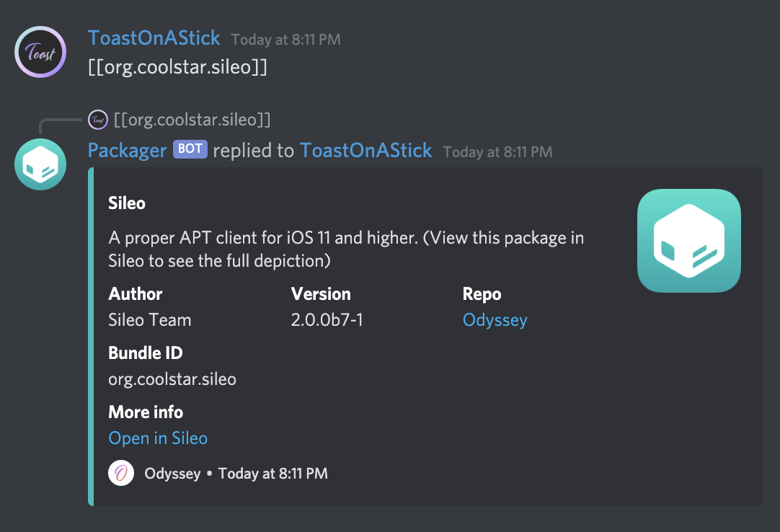The image size is (780, 532).
Task: Jump to original via reply preview text
Action: 192,119
